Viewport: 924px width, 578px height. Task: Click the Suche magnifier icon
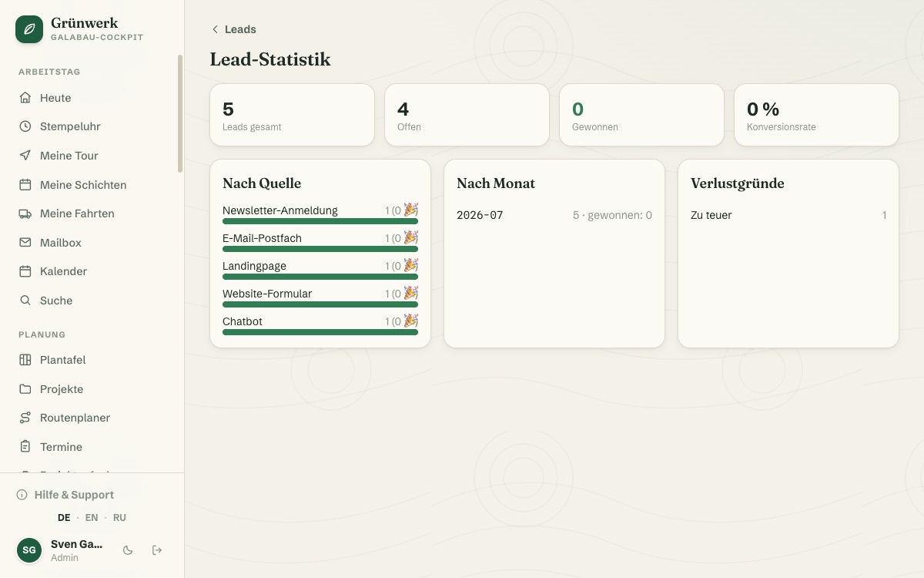coord(25,301)
